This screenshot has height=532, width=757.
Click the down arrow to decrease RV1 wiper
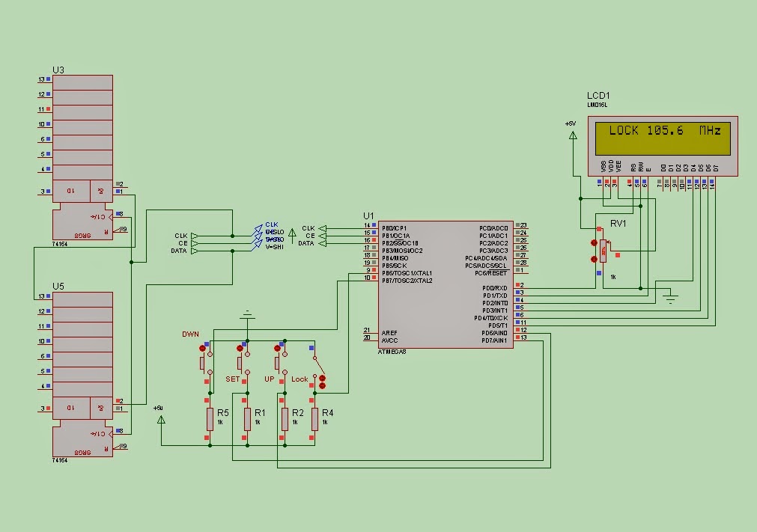(594, 260)
